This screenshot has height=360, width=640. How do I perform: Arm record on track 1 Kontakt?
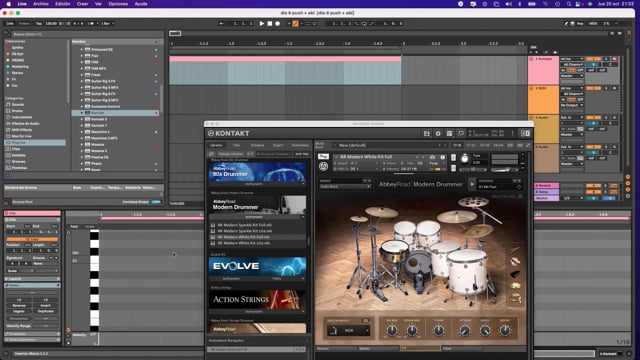614,59
